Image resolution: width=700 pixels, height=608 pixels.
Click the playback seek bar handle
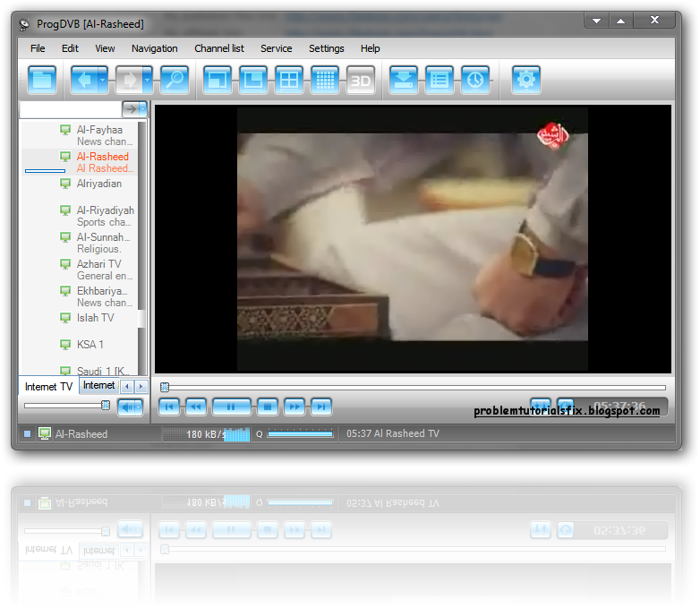165,387
